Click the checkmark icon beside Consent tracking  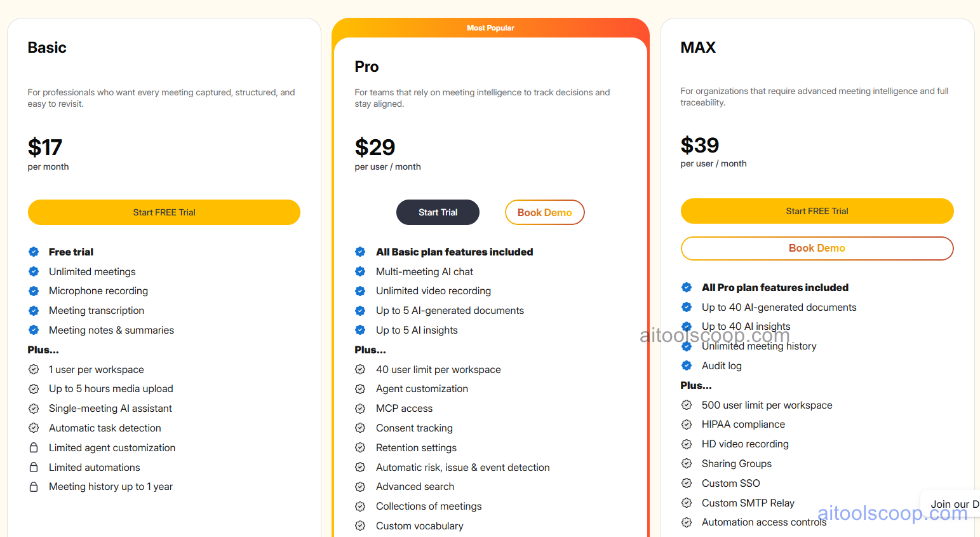(361, 428)
